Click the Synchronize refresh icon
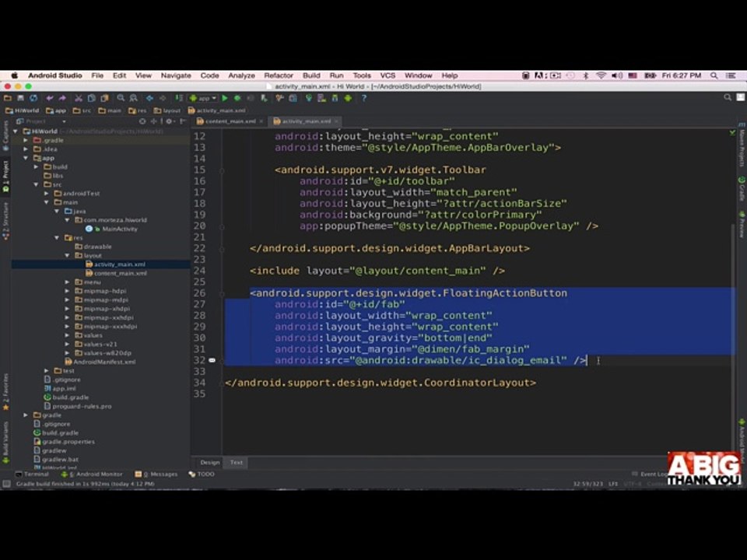 (x=33, y=98)
